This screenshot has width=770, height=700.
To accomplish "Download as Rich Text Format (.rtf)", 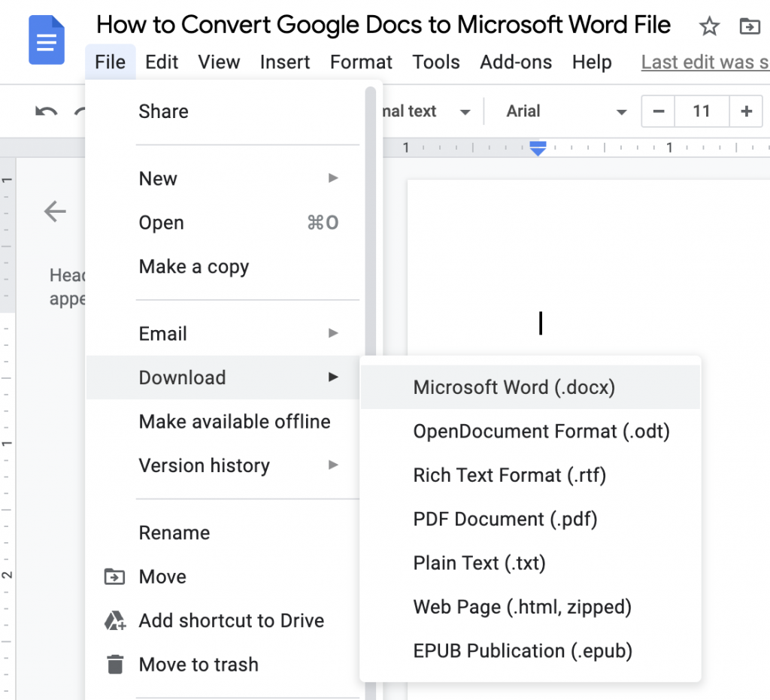I will [x=530, y=475].
